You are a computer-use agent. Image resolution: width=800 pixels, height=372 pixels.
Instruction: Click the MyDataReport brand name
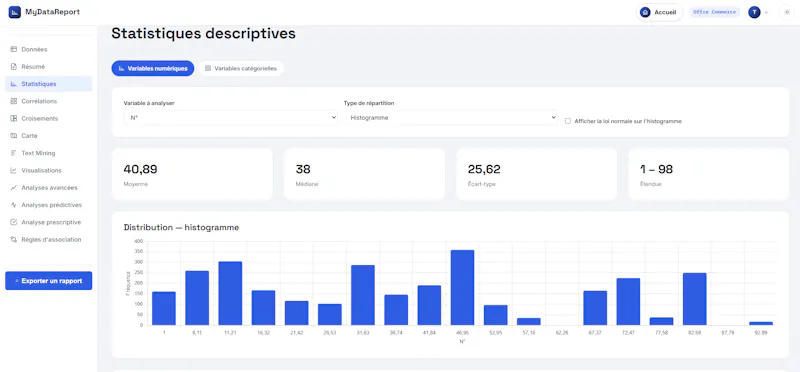coord(53,12)
